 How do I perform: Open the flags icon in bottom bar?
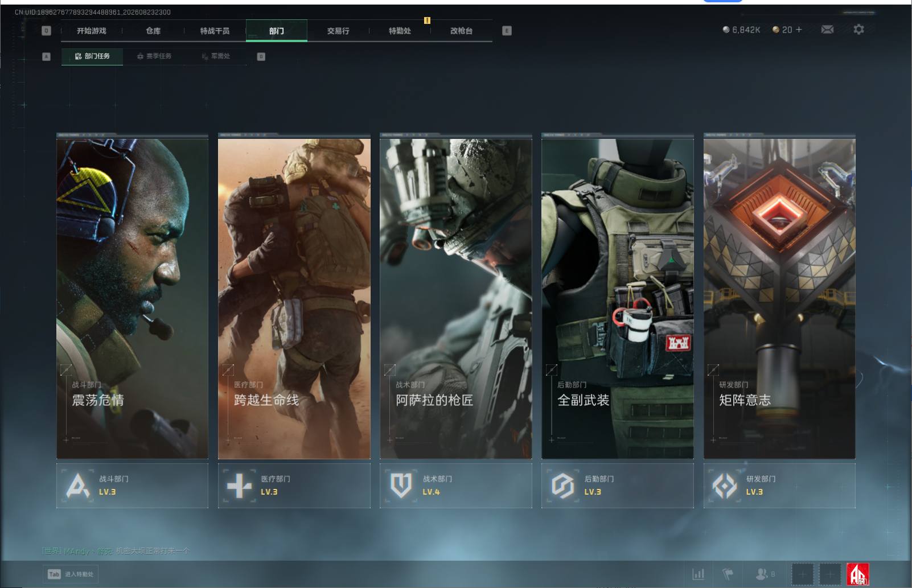tap(728, 574)
